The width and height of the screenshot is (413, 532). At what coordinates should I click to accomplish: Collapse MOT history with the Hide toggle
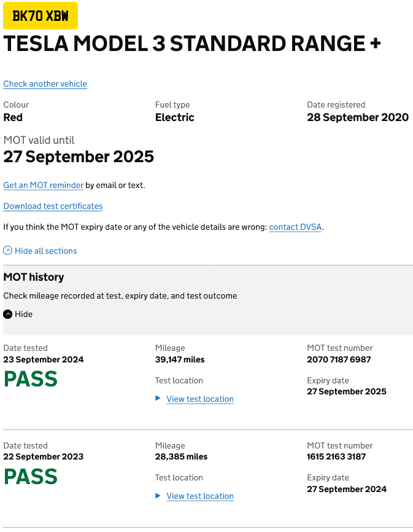click(x=24, y=314)
